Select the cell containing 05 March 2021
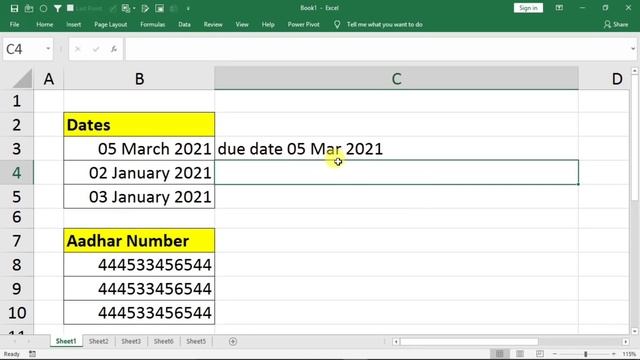Image resolution: width=640 pixels, height=360 pixels. click(x=139, y=149)
